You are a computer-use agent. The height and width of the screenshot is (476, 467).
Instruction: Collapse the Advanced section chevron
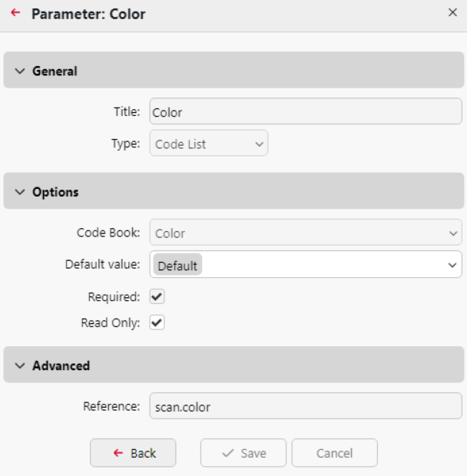(x=20, y=365)
